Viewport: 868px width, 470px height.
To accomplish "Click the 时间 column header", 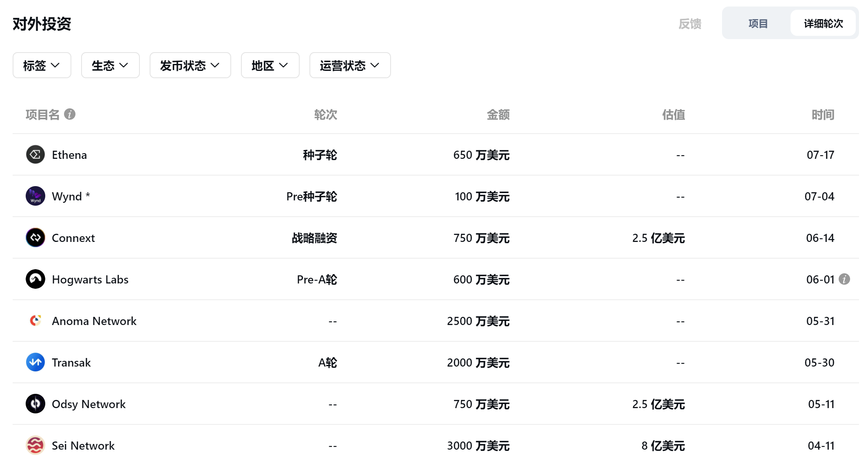I will 823,115.
